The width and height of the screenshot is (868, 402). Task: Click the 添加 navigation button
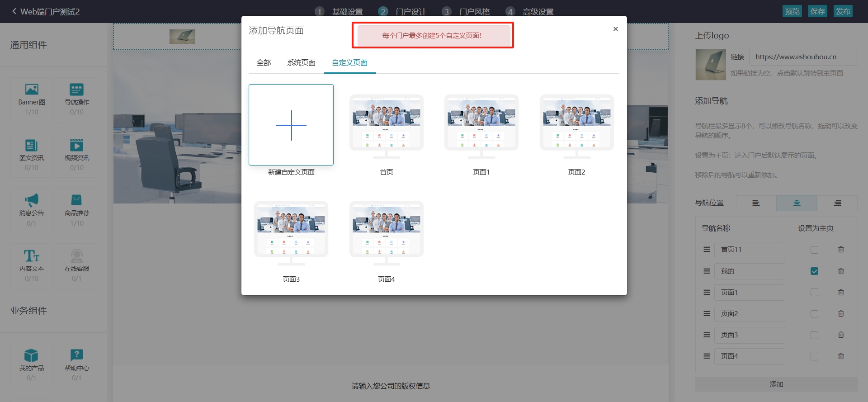coord(776,384)
